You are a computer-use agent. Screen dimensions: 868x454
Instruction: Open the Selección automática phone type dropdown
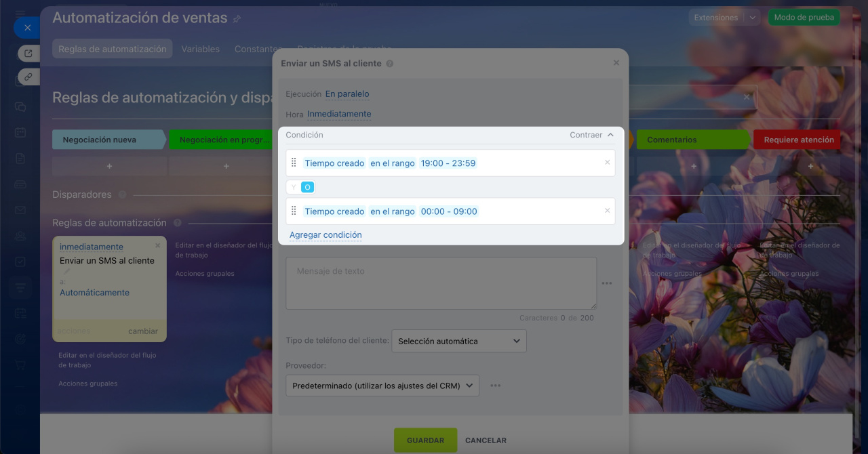tap(459, 341)
